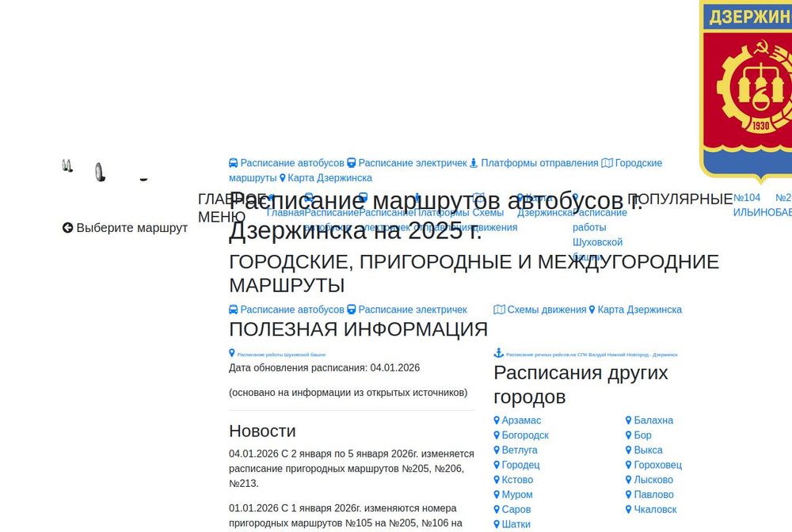Click the pin icon next to Арзамас
Image resolution: width=792 pixels, height=532 pixels.
[497, 420]
